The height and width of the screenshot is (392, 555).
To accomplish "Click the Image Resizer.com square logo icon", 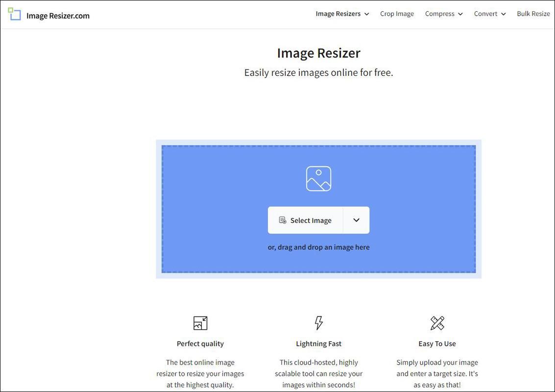I will (x=15, y=14).
